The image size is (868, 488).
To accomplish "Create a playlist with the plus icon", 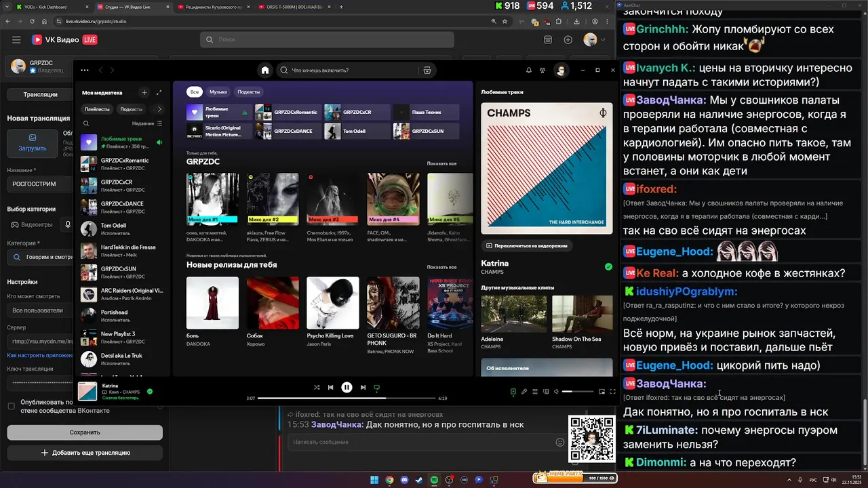I will 144,92.
